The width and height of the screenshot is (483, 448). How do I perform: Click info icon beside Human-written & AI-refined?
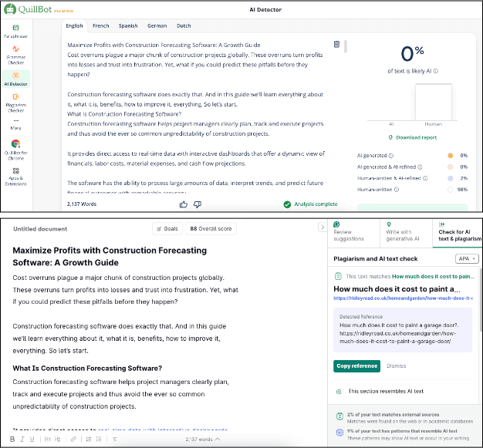pyautogui.click(x=425, y=178)
